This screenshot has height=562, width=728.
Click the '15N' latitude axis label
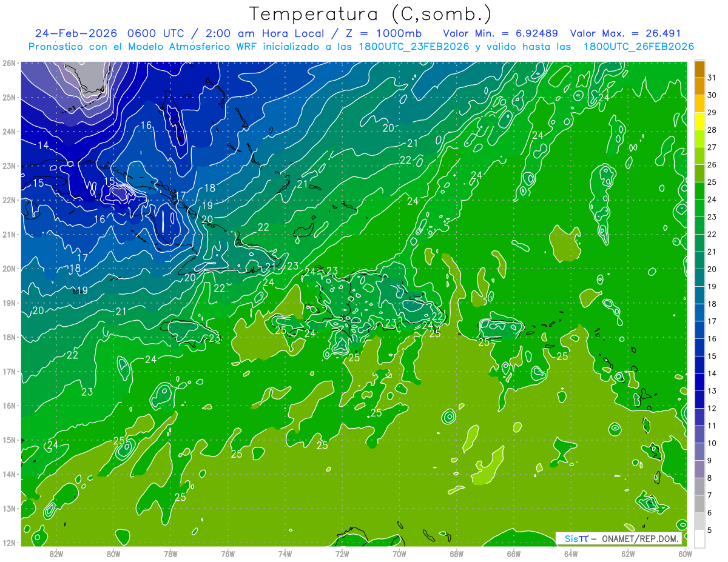click(x=9, y=440)
